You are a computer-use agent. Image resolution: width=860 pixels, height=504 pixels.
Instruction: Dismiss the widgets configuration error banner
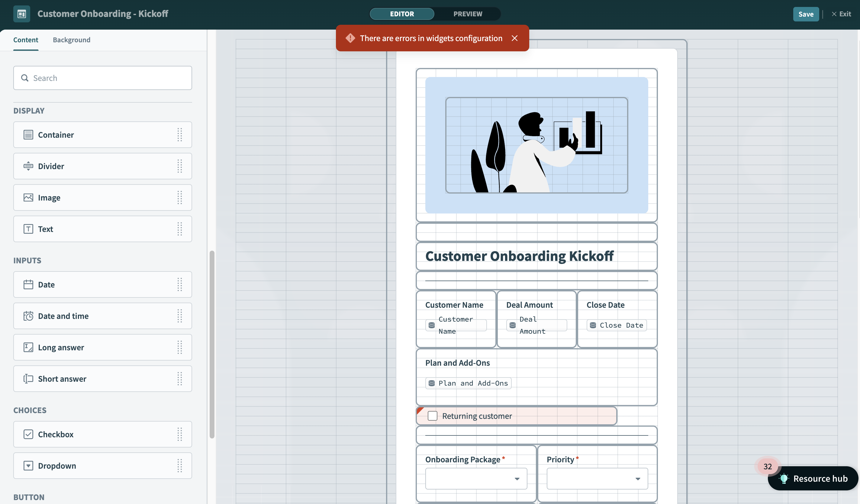coord(514,38)
